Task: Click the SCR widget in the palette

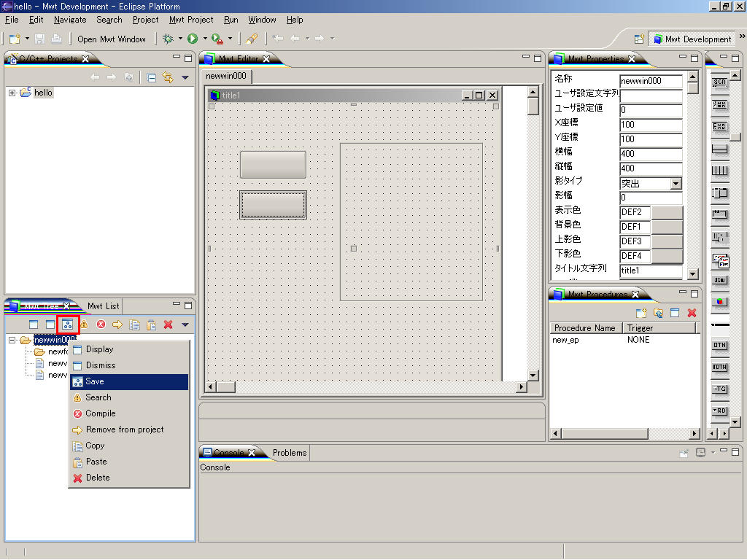Action: (x=719, y=82)
